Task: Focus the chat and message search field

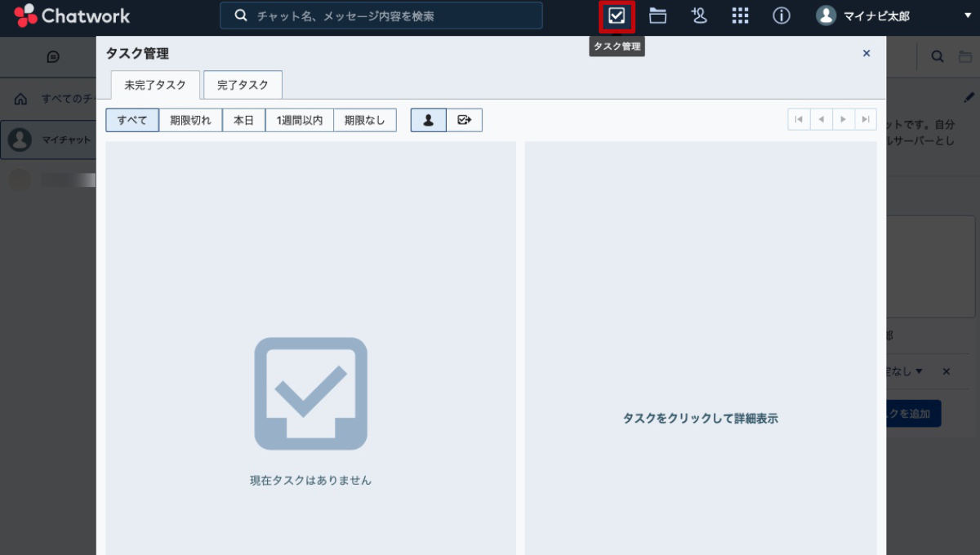Action: (x=381, y=16)
